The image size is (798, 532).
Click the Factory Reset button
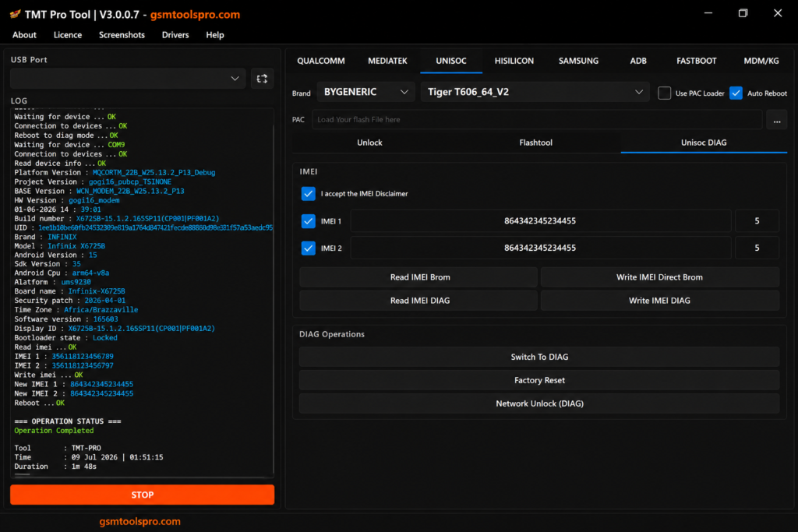click(539, 380)
